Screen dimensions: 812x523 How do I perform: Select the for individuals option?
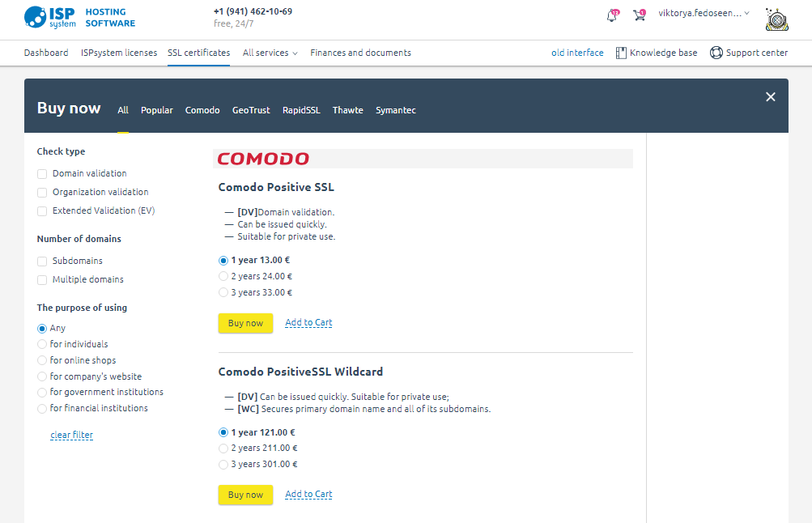[x=42, y=344]
